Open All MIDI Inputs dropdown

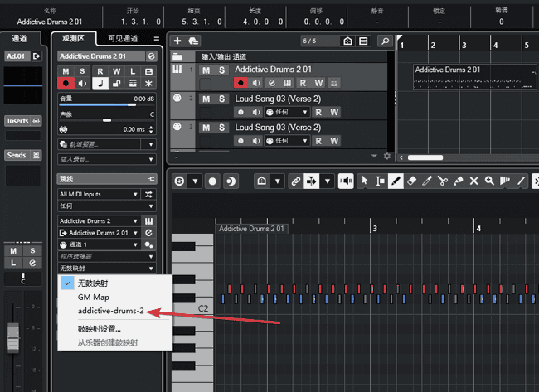(x=99, y=195)
